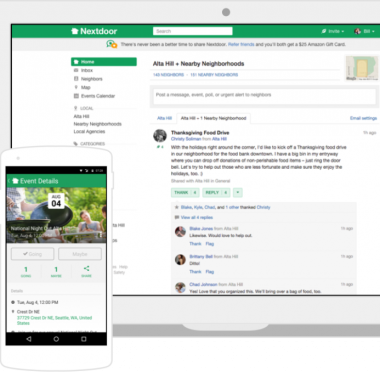Click Flag under Brittany Bell's reply
This screenshot has height=372, width=380.
tap(210, 272)
